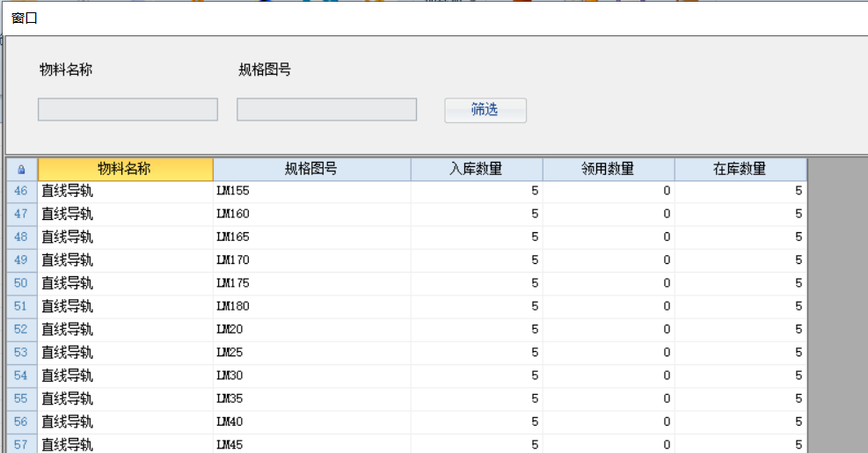868x453 pixels.
Task: Click the 在库数量 column header
Action: 740,169
